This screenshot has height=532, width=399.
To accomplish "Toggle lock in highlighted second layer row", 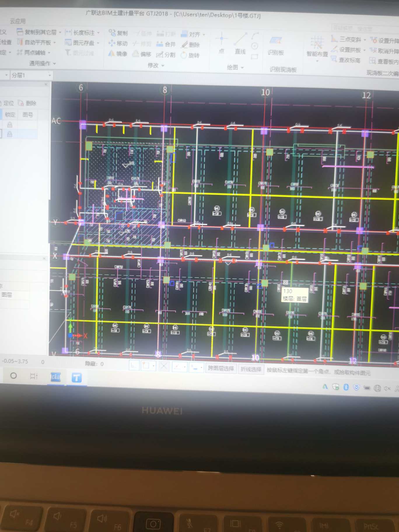I will pyautogui.click(x=10, y=134).
